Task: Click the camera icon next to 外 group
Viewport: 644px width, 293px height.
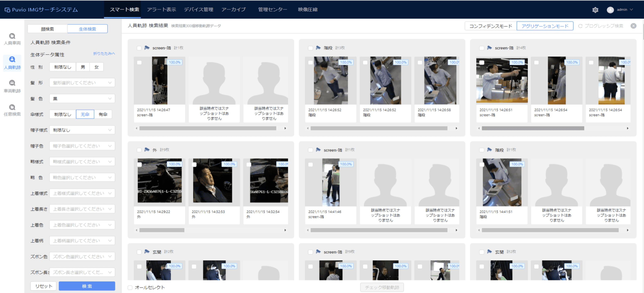Action: pyautogui.click(x=147, y=150)
